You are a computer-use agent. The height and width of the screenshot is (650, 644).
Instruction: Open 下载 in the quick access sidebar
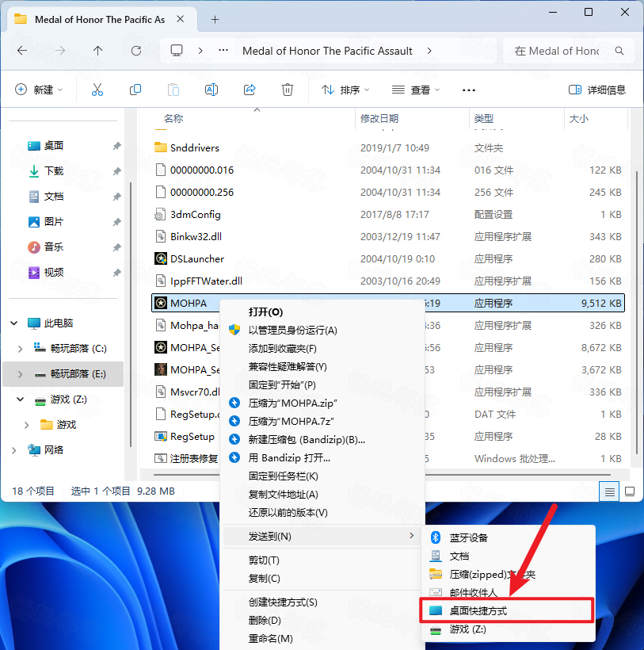(54, 170)
